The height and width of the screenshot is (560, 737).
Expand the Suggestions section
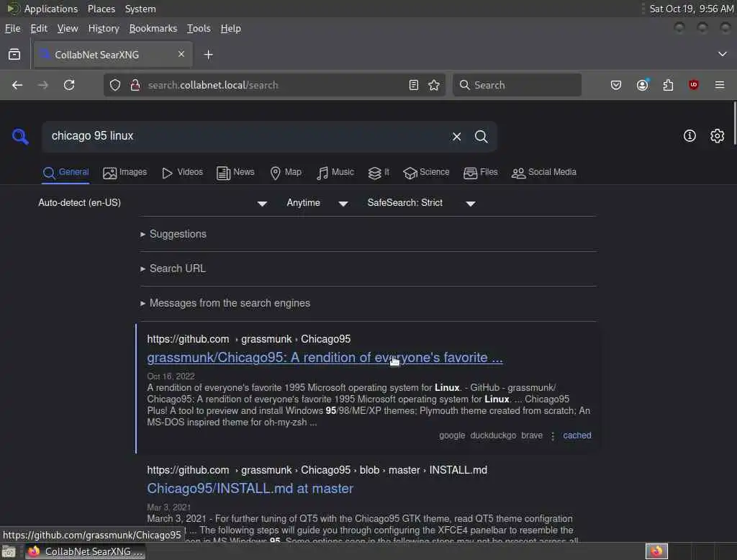point(173,234)
